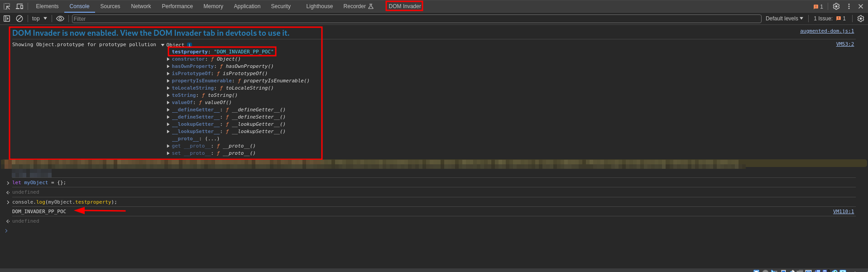Show the console sidebar panel icon
This screenshot has height=272, width=868.
click(x=7, y=19)
